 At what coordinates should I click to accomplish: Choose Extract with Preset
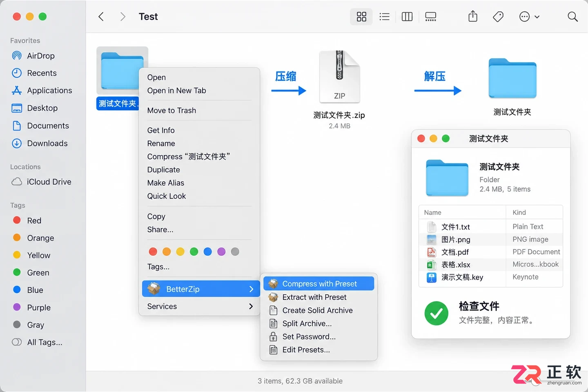pos(319,297)
